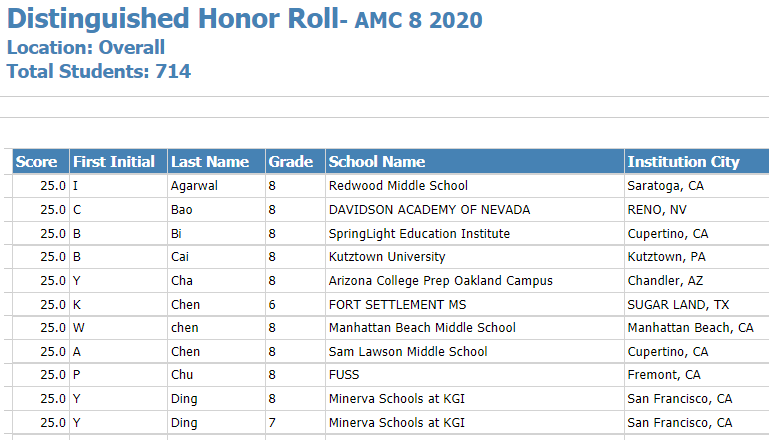Click the SpringLight Education Institute cell
Screen dimensions: 769x440
coord(475,233)
